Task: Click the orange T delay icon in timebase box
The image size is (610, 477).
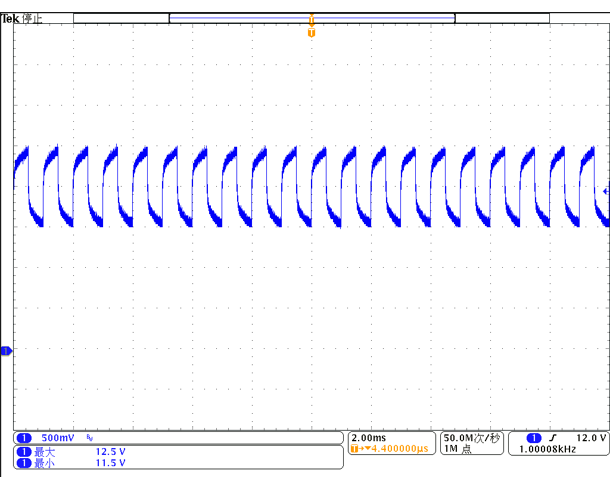Action: (354, 449)
